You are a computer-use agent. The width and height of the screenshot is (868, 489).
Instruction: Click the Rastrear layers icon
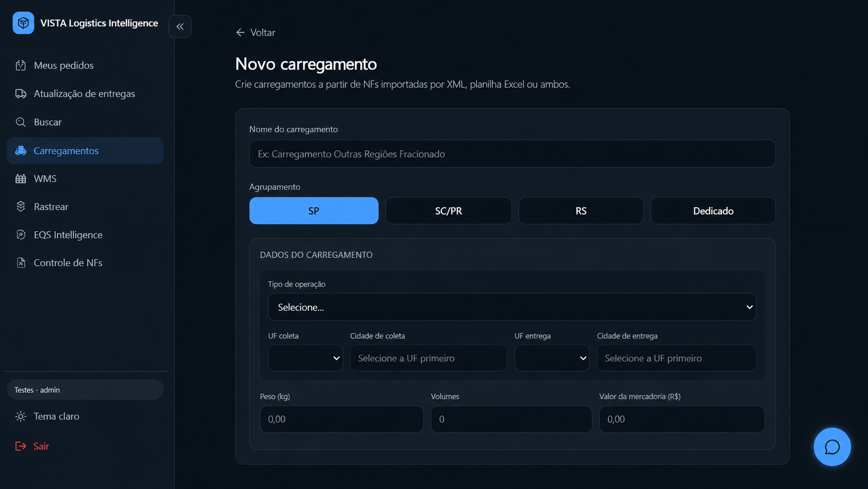click(21, 207)
